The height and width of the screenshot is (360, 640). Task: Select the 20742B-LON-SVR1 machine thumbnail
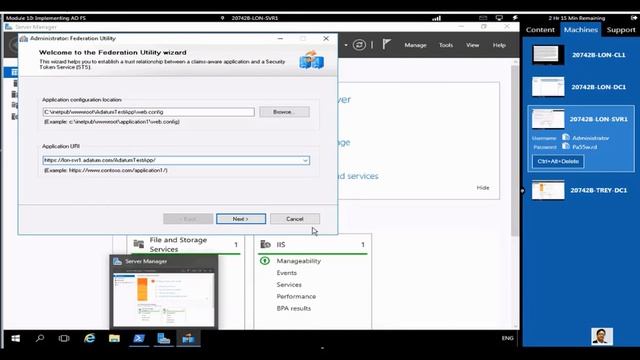pyautogui.click(x=548, y=119)
